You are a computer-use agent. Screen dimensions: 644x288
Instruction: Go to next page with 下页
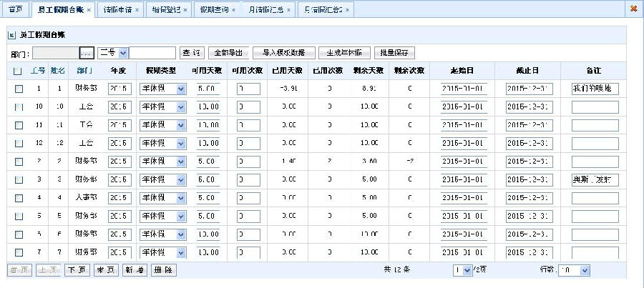click(x=77, y=270)
